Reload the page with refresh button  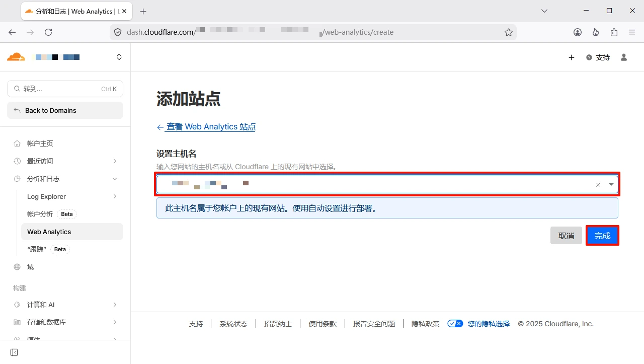[48, 32]
